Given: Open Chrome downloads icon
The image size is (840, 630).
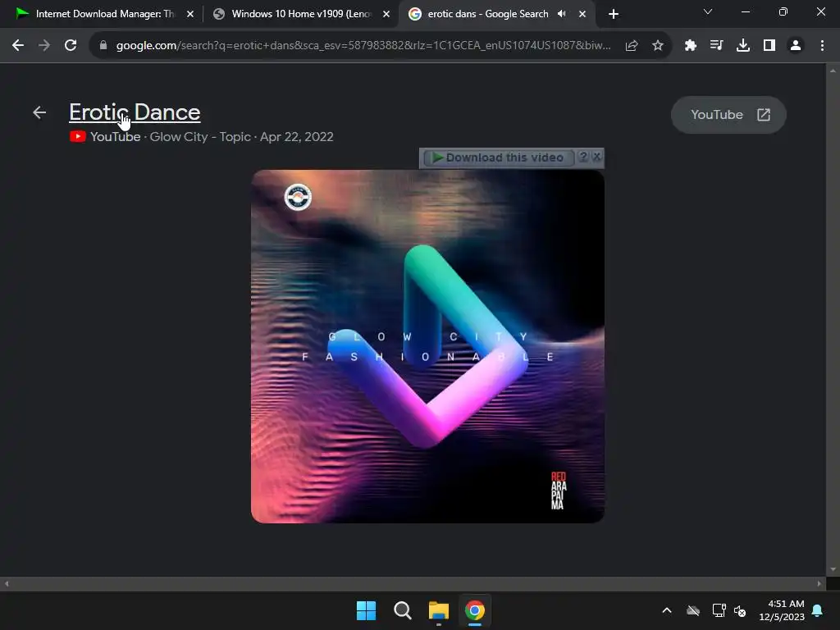Looking at the screenshot, I should pyautogui.click(x=743, y=46).
